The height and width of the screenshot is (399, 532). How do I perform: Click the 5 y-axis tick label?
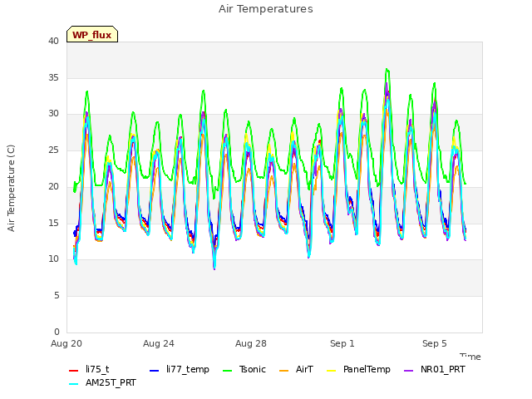[x=57, y=296]
